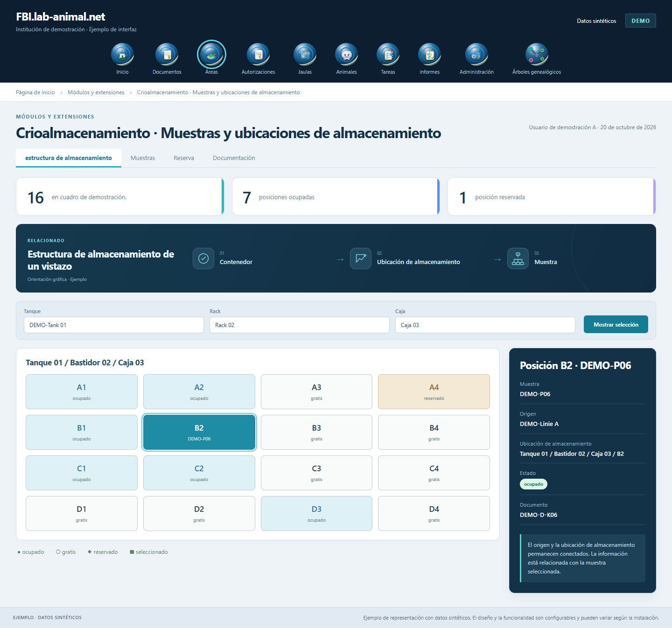Click the Contenedor checkmark step icon
The height and width of the screenshot is (628, 672).
point(203,258)
